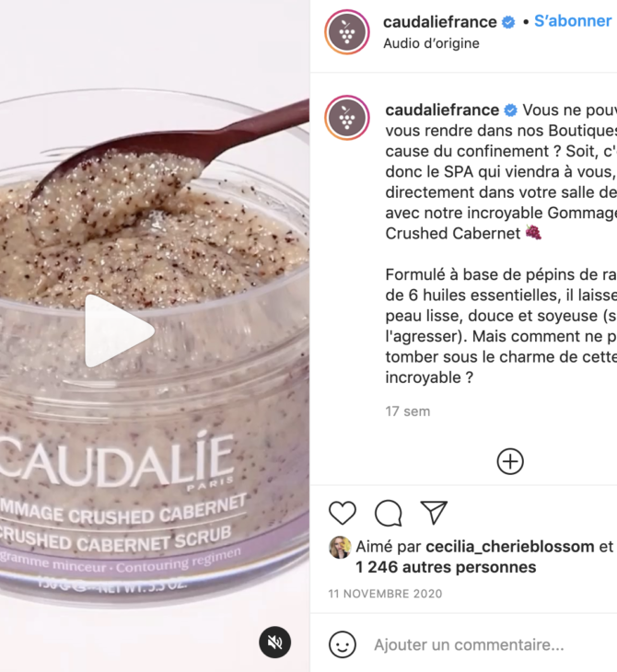Click the cecilia_cherieblossom liker avatar
Image resolution: width=617 pixels, height=672 pixels.
pos(340,548)
